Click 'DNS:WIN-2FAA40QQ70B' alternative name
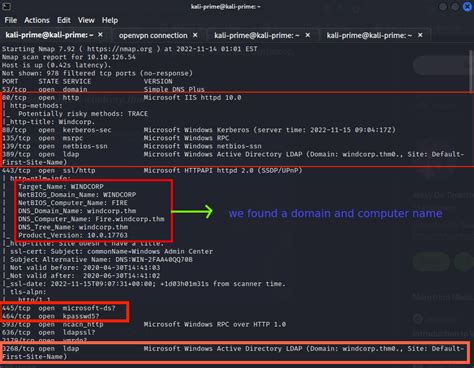 click(154, 260)
